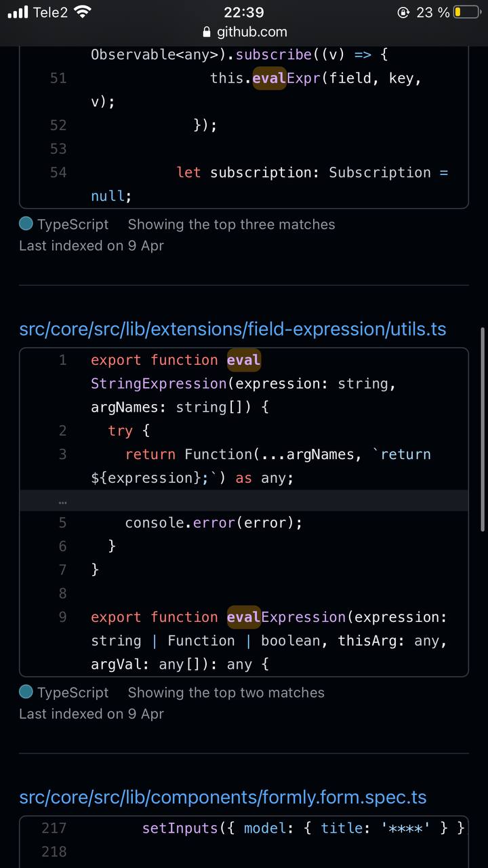Image resolution: width=488 pixels, height=868 pixels.
Task: Open the field-expression/utils.ts file link
Action: tap(232, 329)
